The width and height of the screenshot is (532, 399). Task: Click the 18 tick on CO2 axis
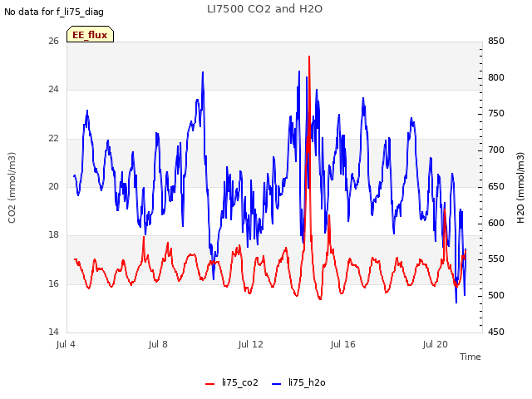53,234
